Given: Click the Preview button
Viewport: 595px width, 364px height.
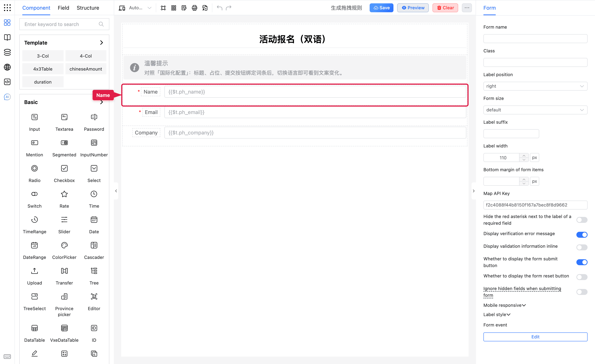Looking at the screenshot, I should [x=413, y=8].
